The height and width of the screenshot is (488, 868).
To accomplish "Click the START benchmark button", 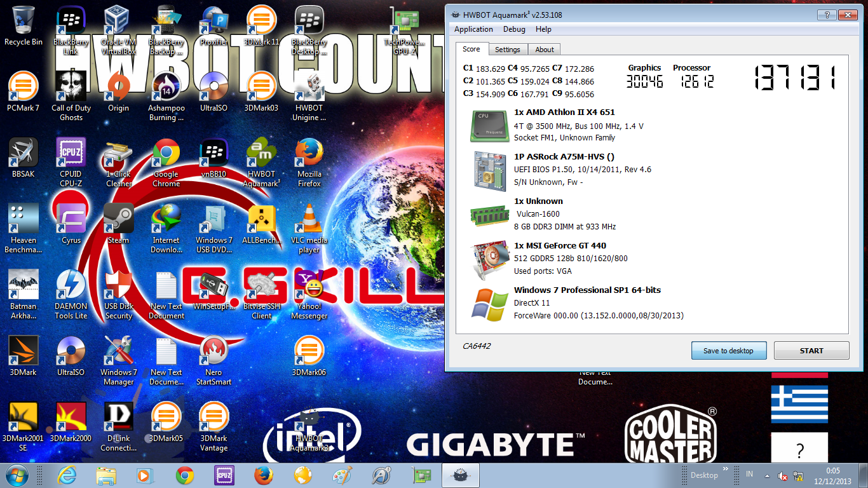I will [x=811, y=351].
